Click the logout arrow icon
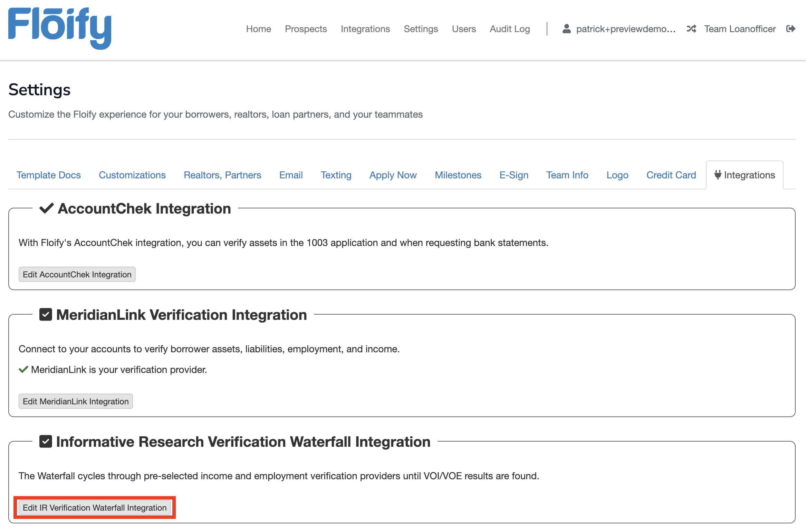This screenshot has width=806, height=532. coord(790,29)
